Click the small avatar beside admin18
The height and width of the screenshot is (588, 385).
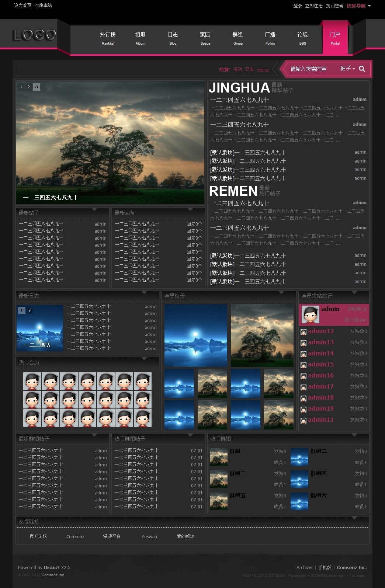click(x=304, y=399)
